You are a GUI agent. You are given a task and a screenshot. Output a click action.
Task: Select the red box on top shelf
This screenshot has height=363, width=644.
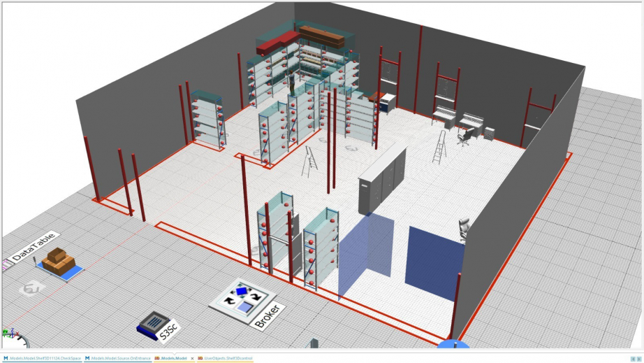268,47
